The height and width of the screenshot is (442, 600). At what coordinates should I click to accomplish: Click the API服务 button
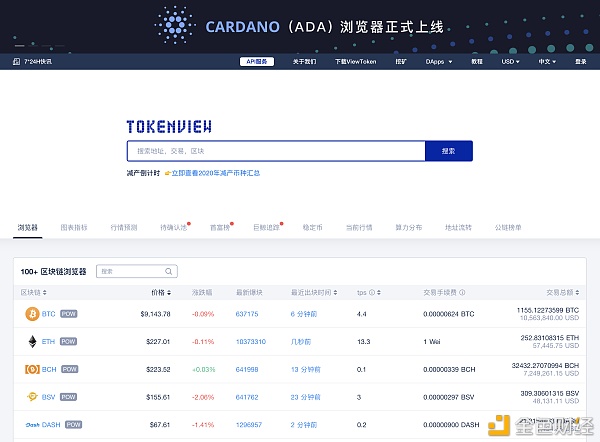pos(257,62)
